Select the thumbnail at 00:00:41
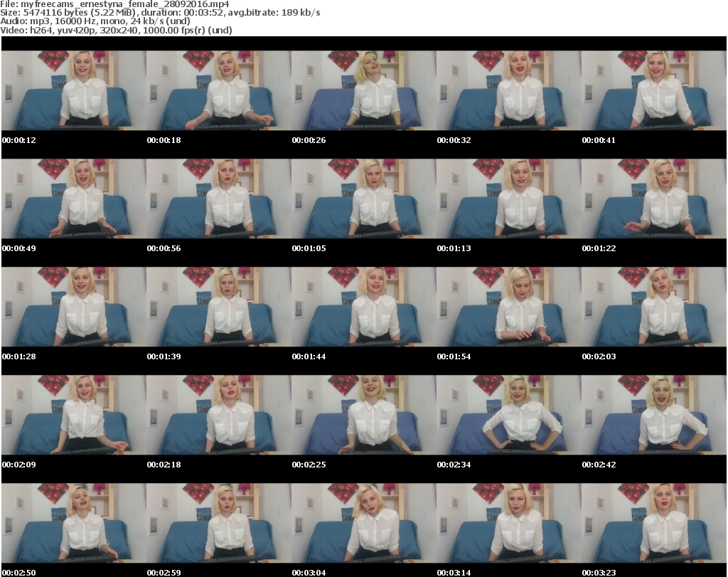 654,90
